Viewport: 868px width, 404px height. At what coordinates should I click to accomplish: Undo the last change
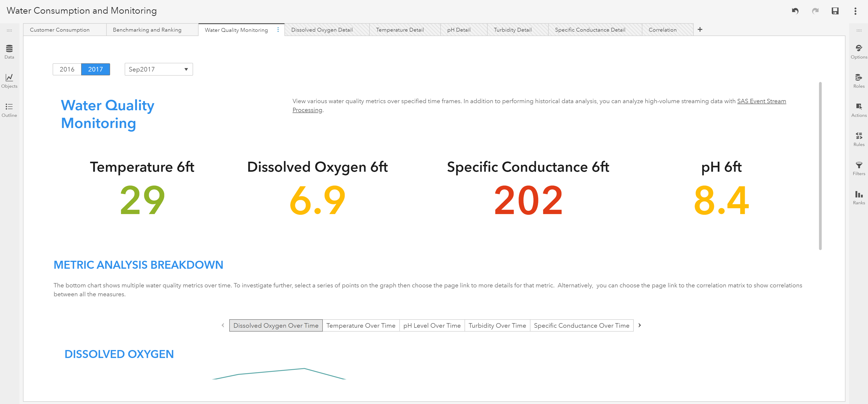pos(795,11)
